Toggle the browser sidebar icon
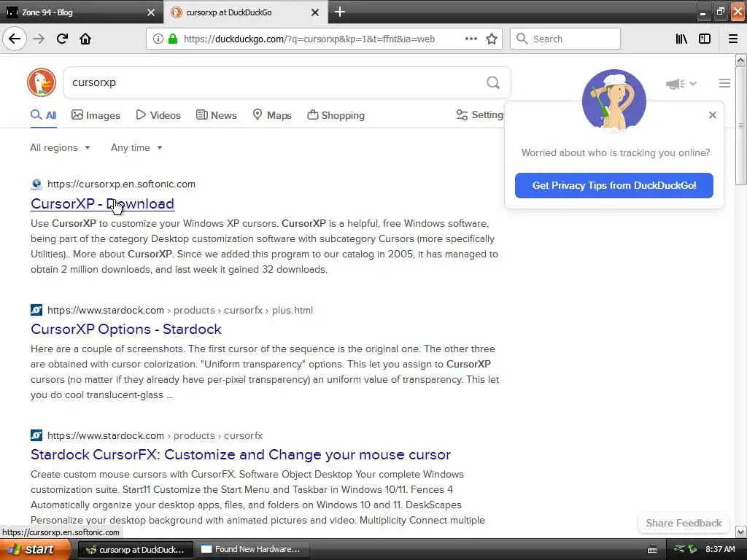 tap(705, 39)
